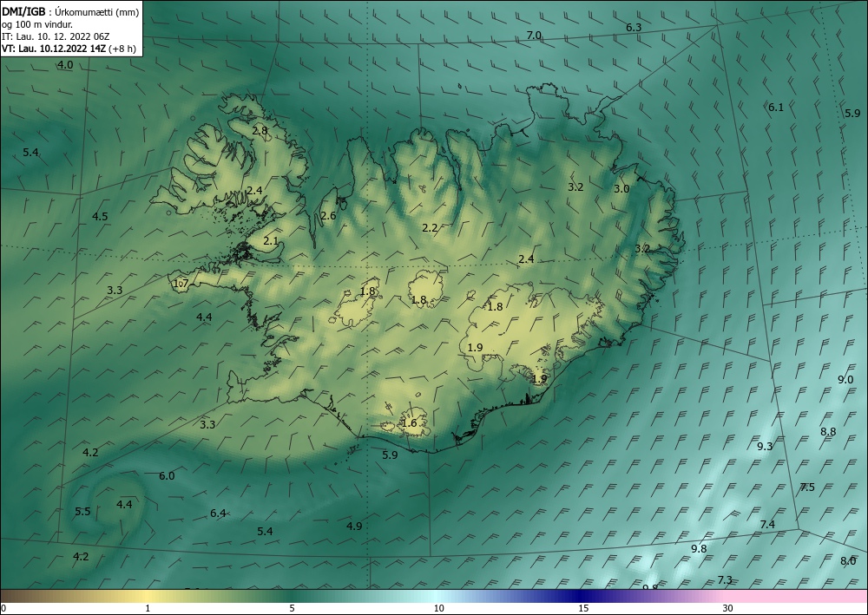The height and width of the screenshot is (615, 868).
Task: Click the valid time 'VT: Lau. 10.12.2022 14Z'
Action: coord(54,49)
